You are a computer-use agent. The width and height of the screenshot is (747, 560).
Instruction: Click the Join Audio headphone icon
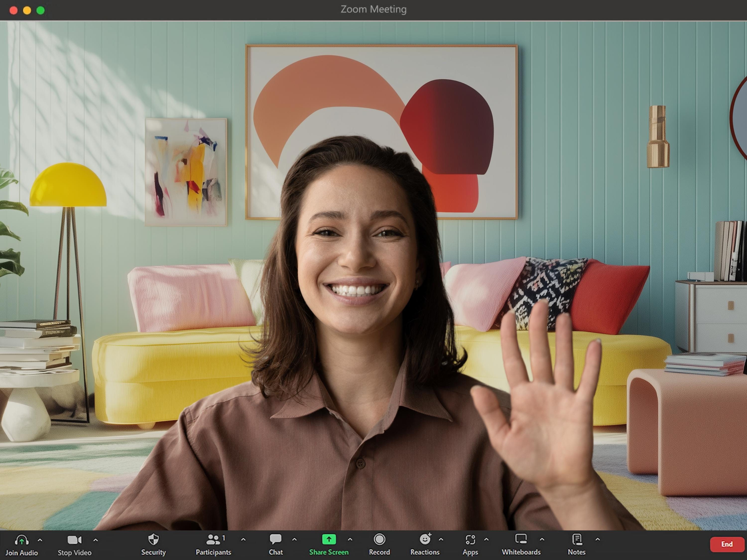[x=21, y=539]
